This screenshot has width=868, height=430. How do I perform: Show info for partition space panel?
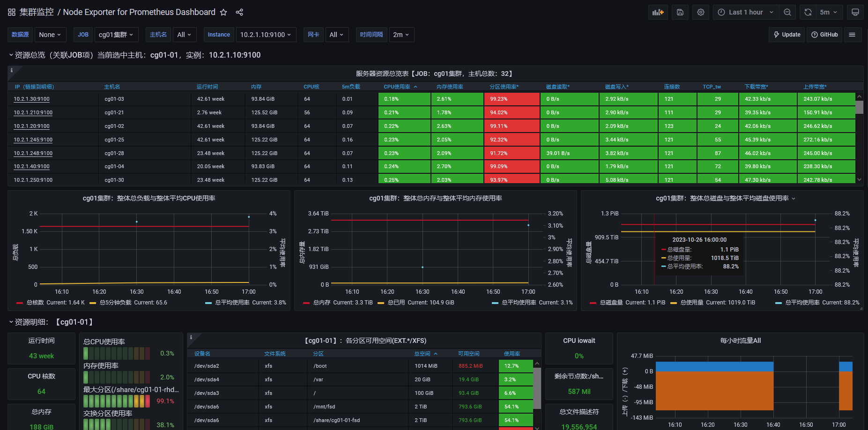click(x=191, y=337)
